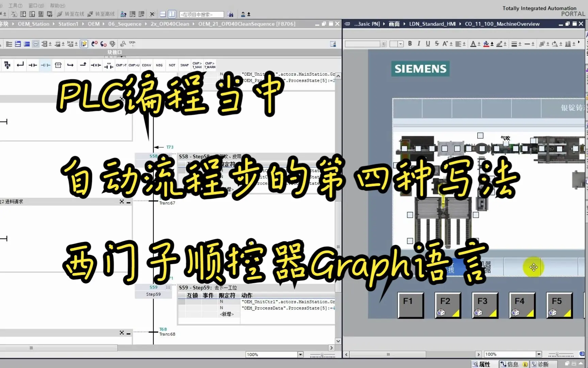Open the text alignment dropdown arrow
This screenshot has height=368, width=588.
tap(464, 44)
